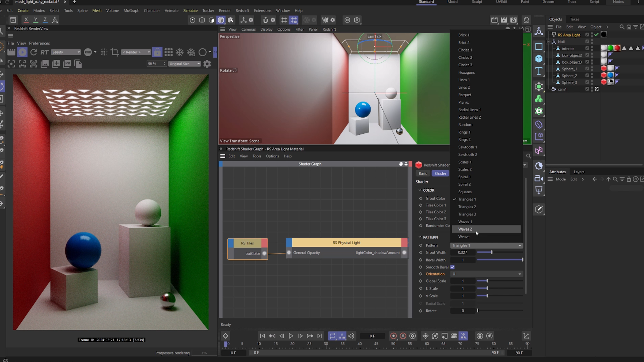644x362 pixels.
Task: Choose Hexagons pattern option
Action: point(486,72)
